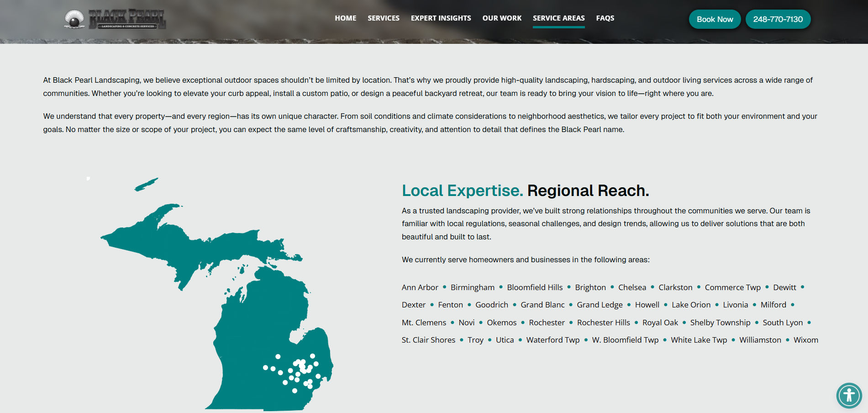The width and height of the screenshot is (868, 413).
Task: Select Chelsea in service areas
Action: click(x=632, y=287)
